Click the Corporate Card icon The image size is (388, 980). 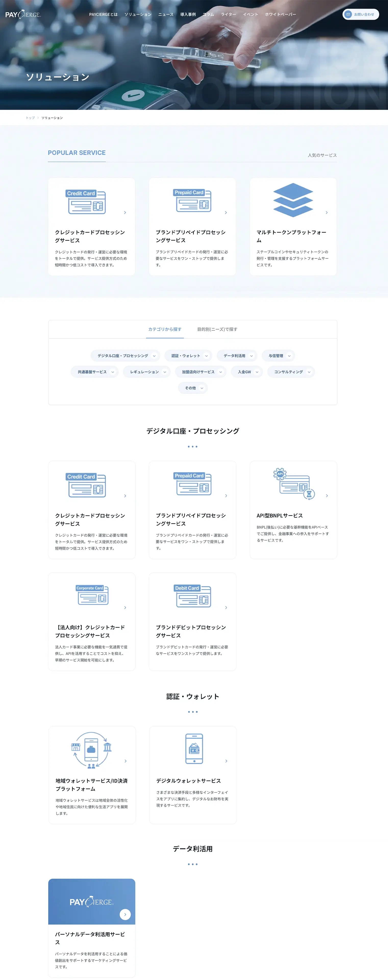pos(92,595)
